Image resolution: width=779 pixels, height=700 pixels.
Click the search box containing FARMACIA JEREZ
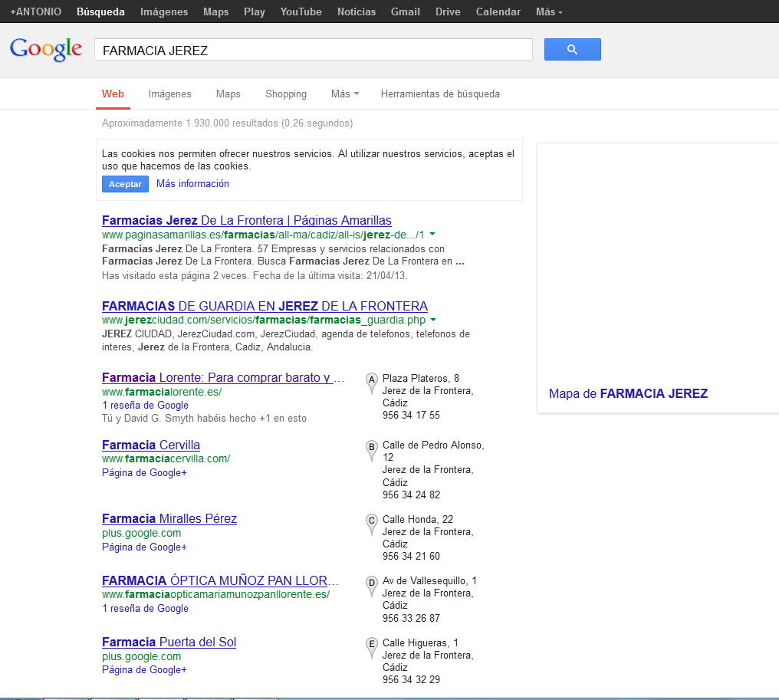click(314, 49)
